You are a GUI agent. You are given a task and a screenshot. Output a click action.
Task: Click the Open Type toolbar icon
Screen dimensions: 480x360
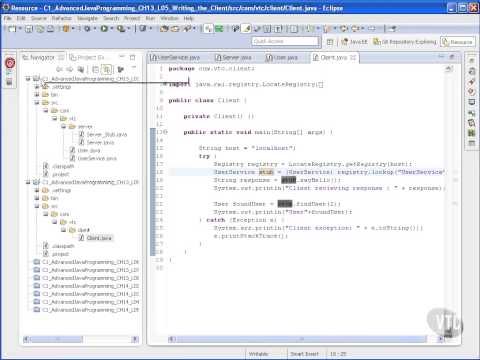[x=164, y=29]
